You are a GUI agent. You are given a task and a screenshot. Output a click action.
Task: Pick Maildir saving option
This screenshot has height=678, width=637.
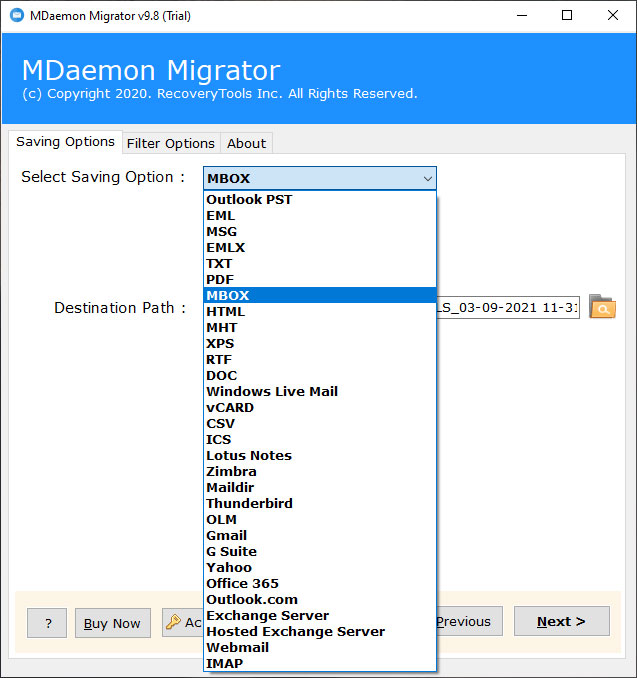(x=320, y=487)
